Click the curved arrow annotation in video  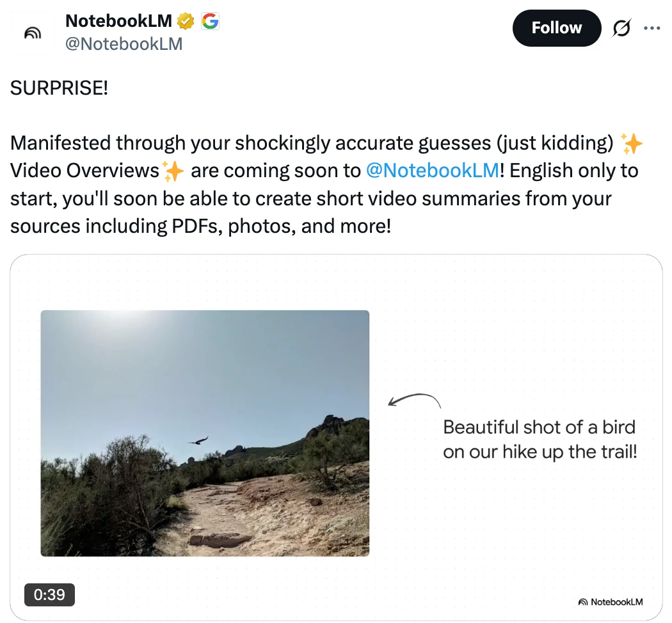point(415,400)
